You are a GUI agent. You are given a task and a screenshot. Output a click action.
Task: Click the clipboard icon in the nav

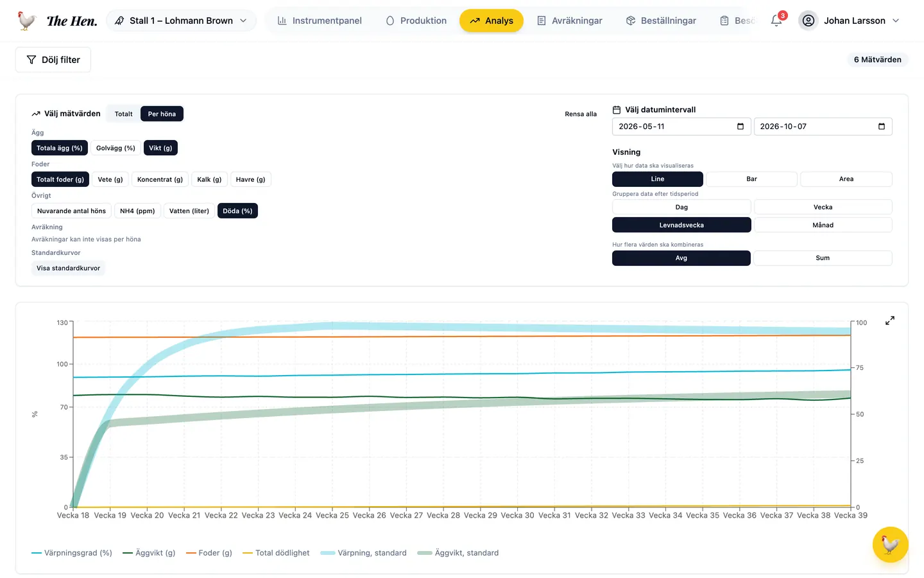tap(724, 21)
